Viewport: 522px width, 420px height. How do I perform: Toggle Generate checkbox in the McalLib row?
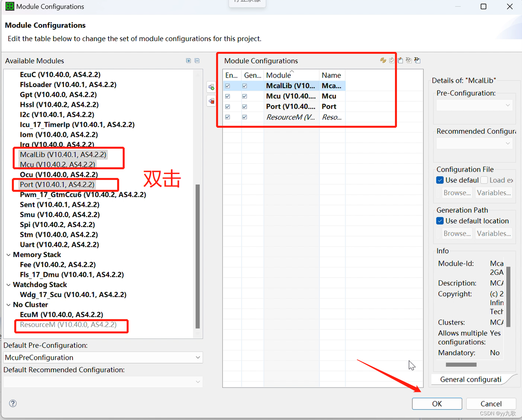point(245,86)
